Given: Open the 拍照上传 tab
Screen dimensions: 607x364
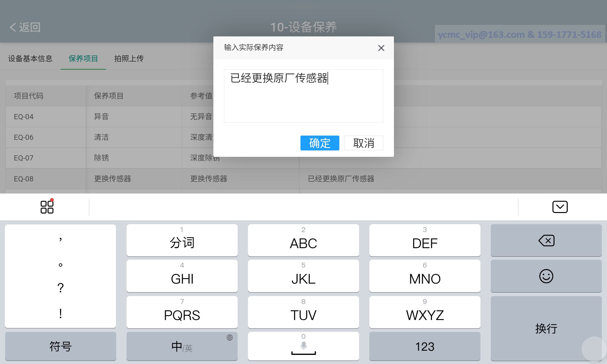Looking at the screenshot, I should point(129,59).
